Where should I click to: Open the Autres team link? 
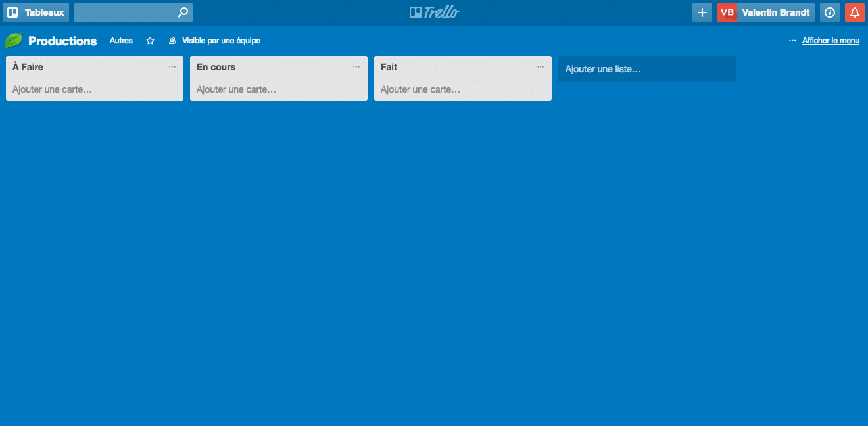pyautogui.click(x=121, y=41)
